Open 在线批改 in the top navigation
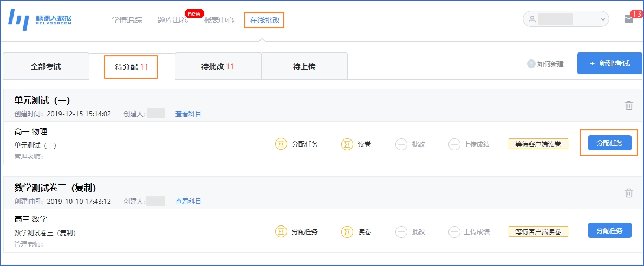Viewport: 644px width, 266px height. [265, 20]
